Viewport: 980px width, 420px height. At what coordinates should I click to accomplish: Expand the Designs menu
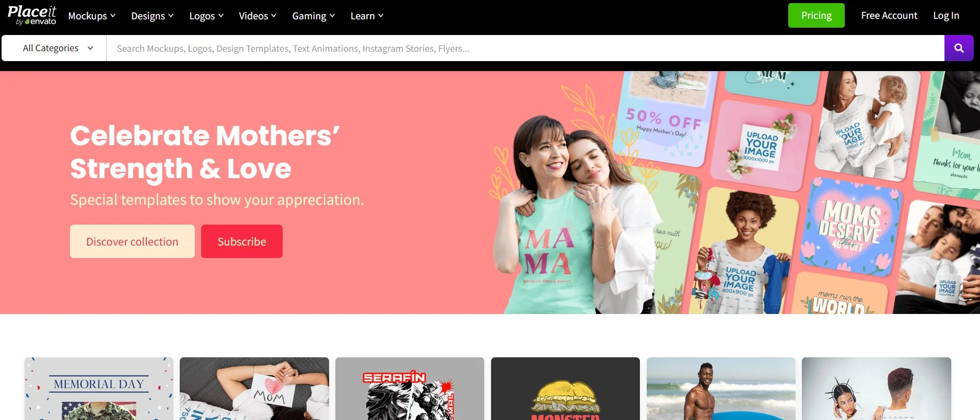pyautogui.click(x=152, y=16)
